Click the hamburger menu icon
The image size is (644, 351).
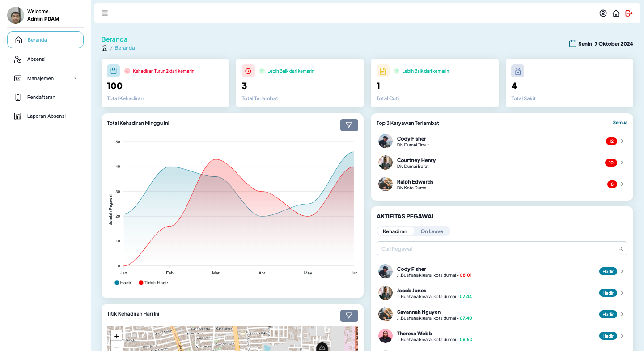tap(105, 13)
